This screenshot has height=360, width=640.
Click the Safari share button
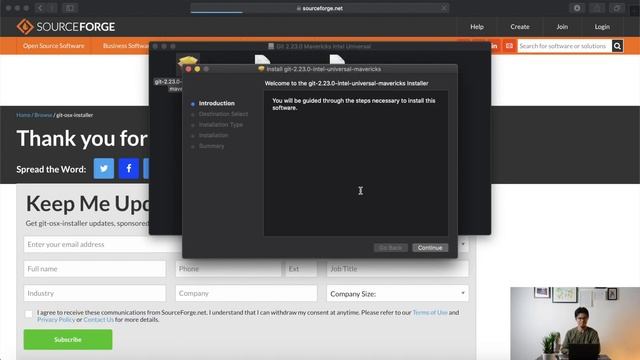pos(596,8)
